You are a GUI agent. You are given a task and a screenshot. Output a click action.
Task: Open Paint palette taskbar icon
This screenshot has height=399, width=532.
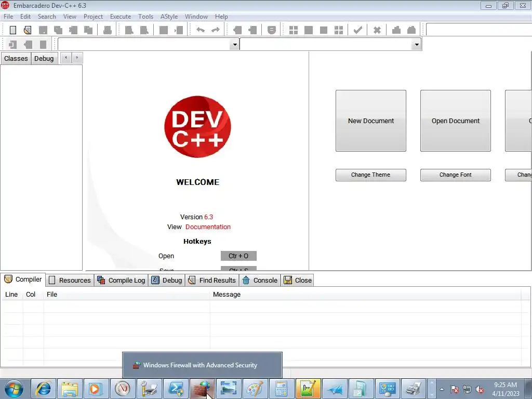(255, 389)
